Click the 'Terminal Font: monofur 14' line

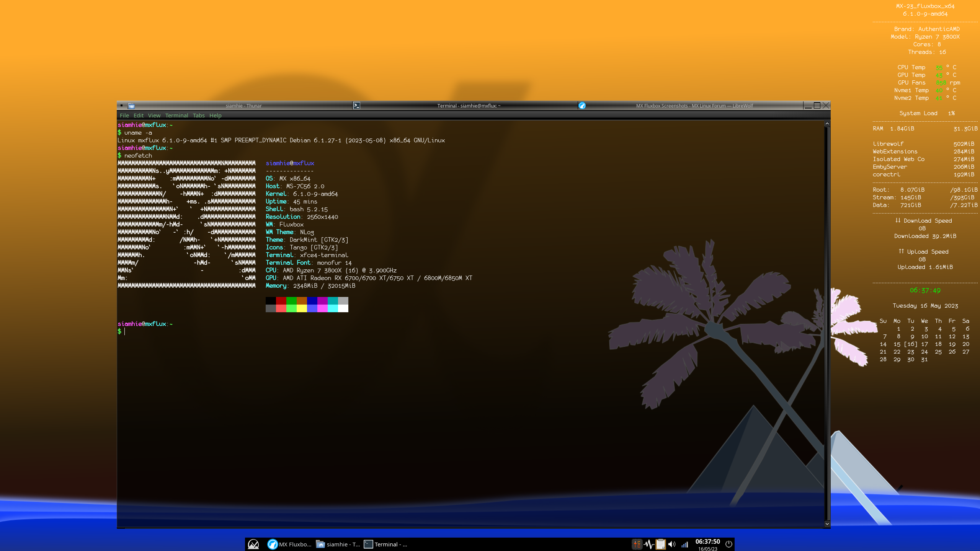[x=309, y=263]
